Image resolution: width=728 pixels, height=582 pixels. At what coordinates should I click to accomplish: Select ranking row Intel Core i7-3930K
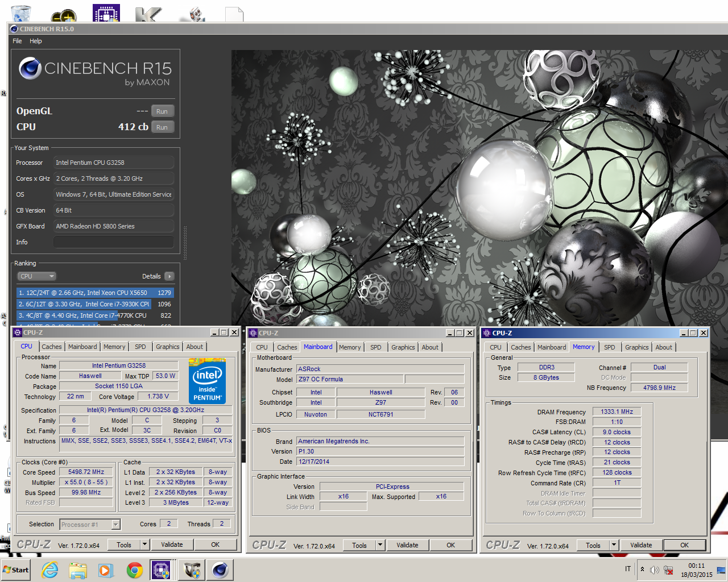95,304
